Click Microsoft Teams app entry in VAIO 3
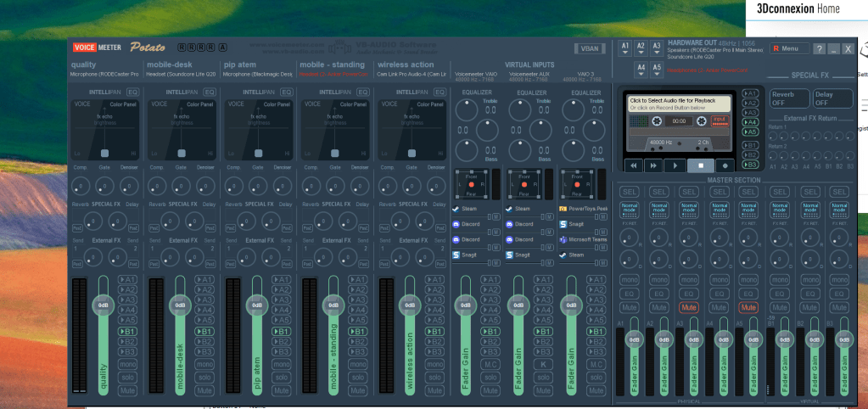Viewport: 868px width, 409px height. pos(582,239)
